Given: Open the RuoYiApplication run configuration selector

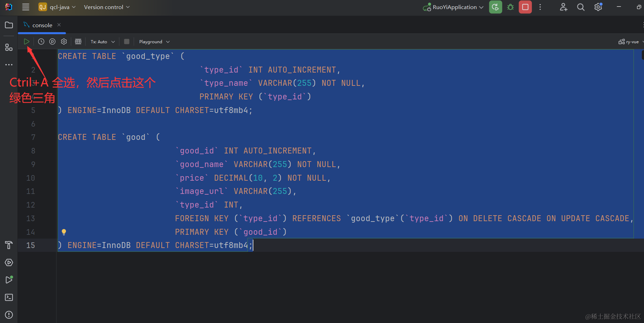Looking at the screenshot, I should (x=454, y=7).
